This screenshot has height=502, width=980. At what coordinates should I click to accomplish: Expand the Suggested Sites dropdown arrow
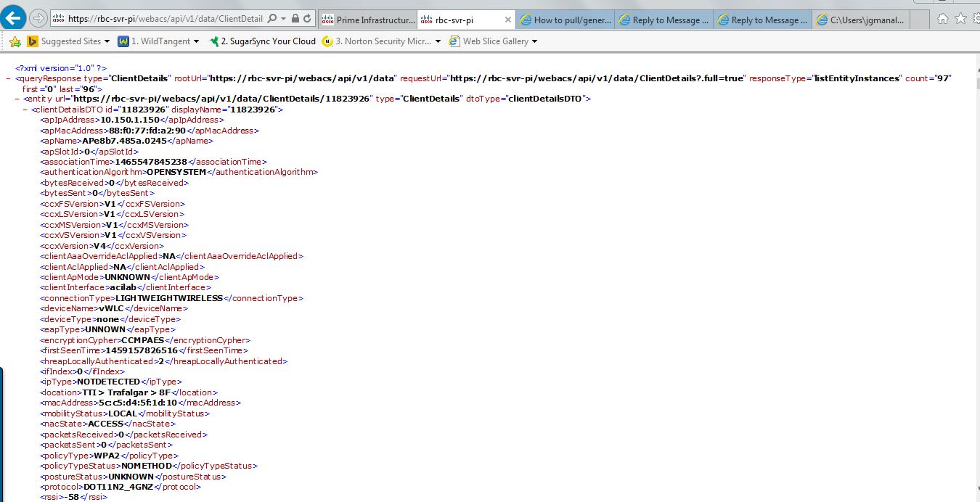pos(107,42)
